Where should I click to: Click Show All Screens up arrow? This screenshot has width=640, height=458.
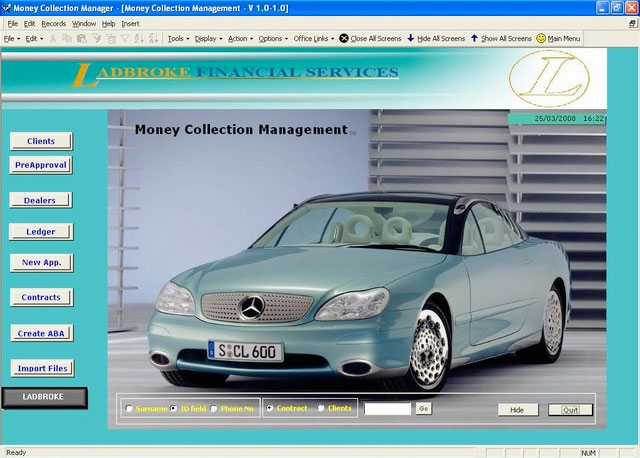474,38
